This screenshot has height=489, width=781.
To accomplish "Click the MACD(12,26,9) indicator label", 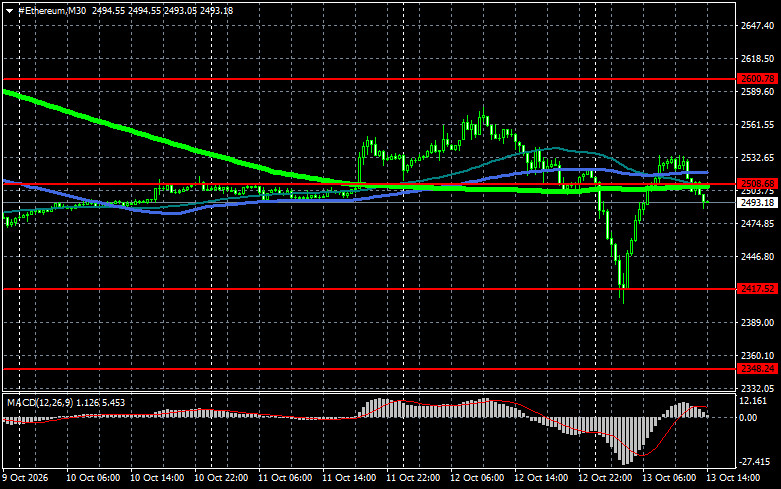I will [x=41, y=403].
